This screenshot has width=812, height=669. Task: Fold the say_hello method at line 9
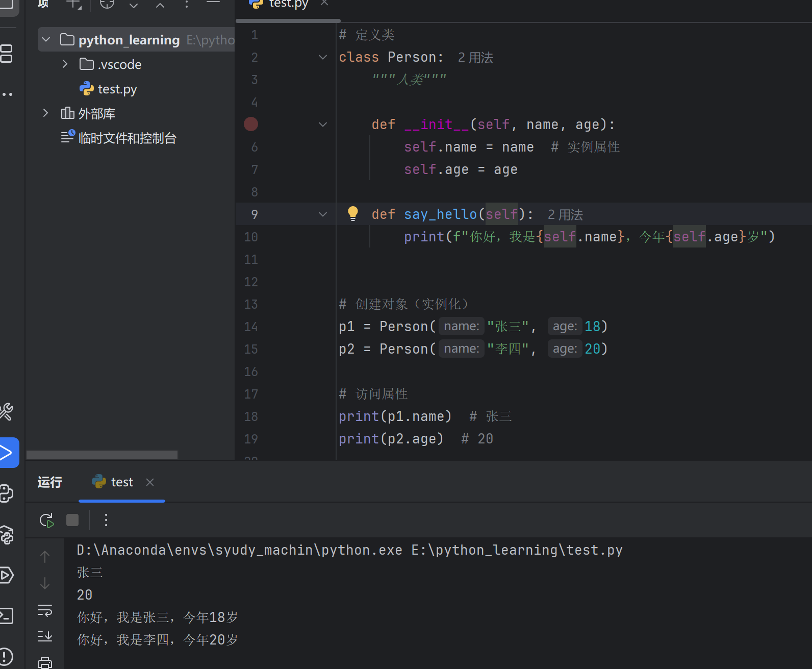point(323,214)
